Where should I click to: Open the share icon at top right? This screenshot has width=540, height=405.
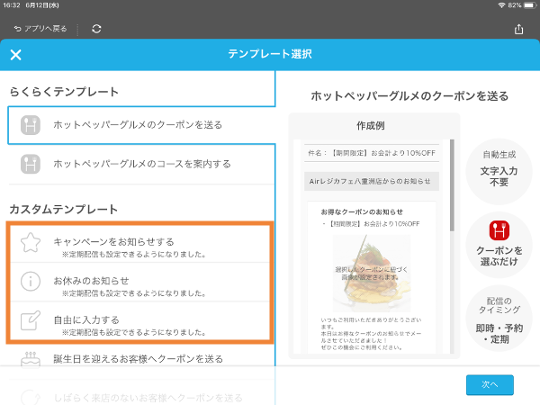(519, 29)
